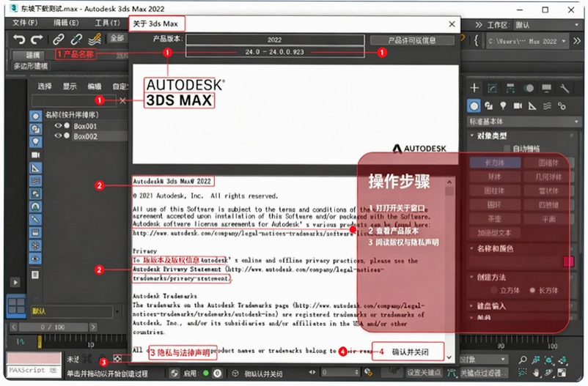
Task: Click the Pan hand viewport control
Action: click(535, 373)
